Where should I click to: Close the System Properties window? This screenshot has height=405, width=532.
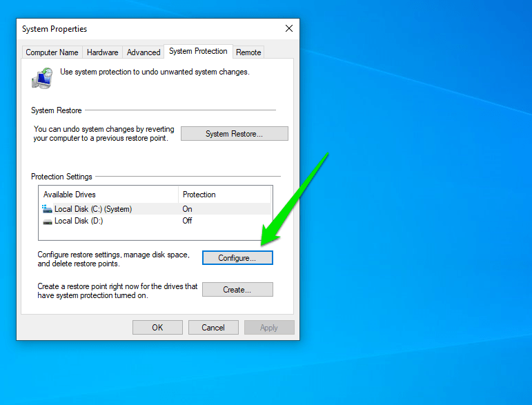289,28
